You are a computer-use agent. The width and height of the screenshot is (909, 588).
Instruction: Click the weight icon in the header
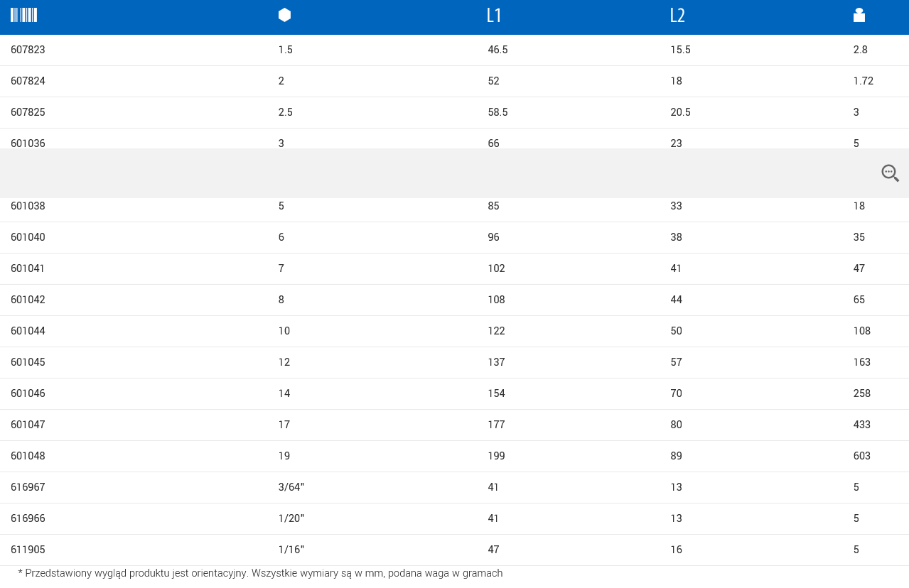coord(859,15)
